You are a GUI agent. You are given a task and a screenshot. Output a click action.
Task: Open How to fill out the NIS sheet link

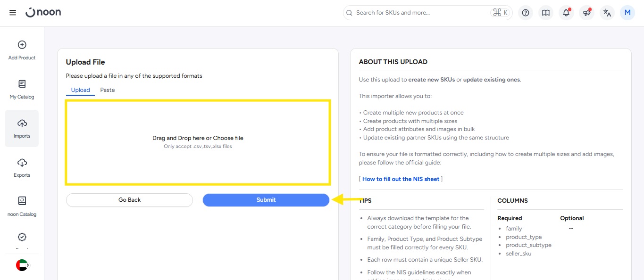click(x=401, y=179)
